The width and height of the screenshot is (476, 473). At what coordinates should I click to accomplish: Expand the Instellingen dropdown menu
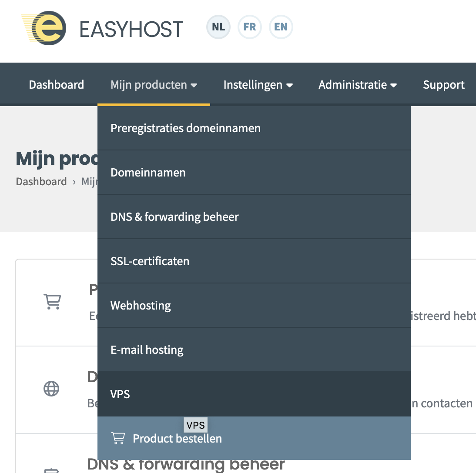click(x=258, y=85)
